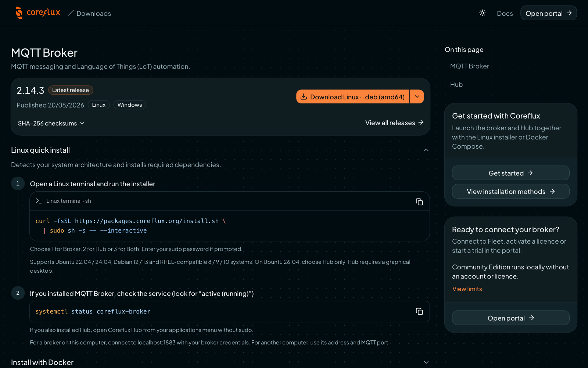
Task: Select the Linux platform tag
Action: click(99, 105)
